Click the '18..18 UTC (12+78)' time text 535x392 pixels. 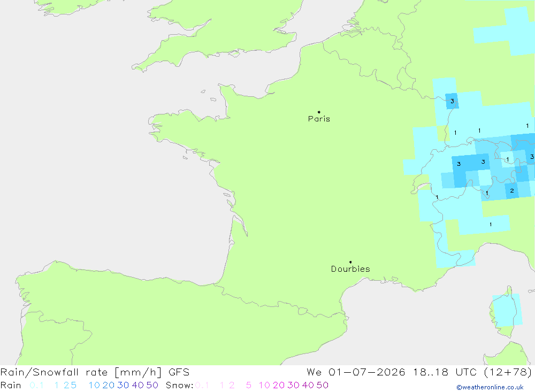[x=472, y=372]
